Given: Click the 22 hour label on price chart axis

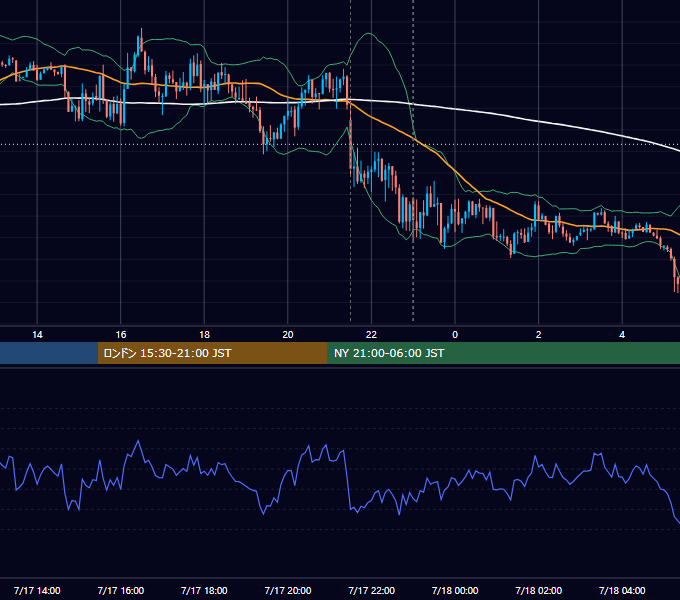Looking at the screenshot, I should point(371,335).
